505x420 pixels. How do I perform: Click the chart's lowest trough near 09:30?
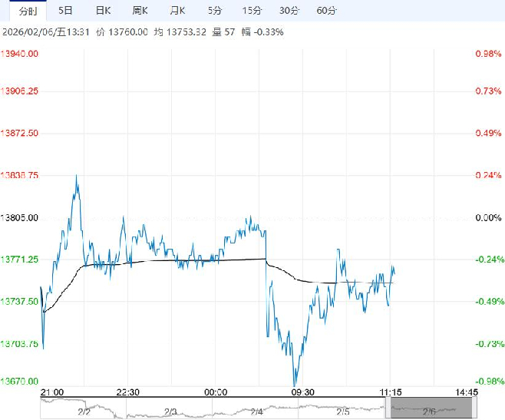point(295,383)
